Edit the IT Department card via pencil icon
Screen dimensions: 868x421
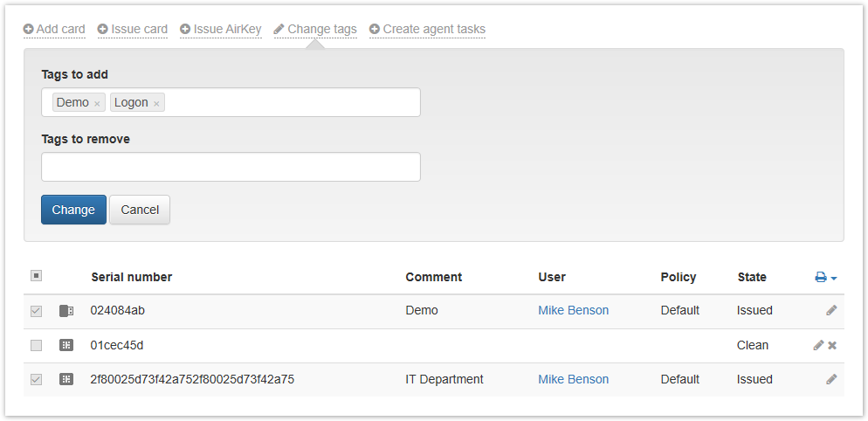(831, 379)
